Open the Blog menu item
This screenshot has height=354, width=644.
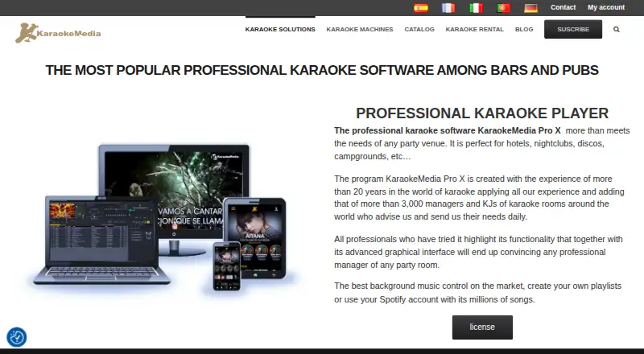tap(524, 29)
